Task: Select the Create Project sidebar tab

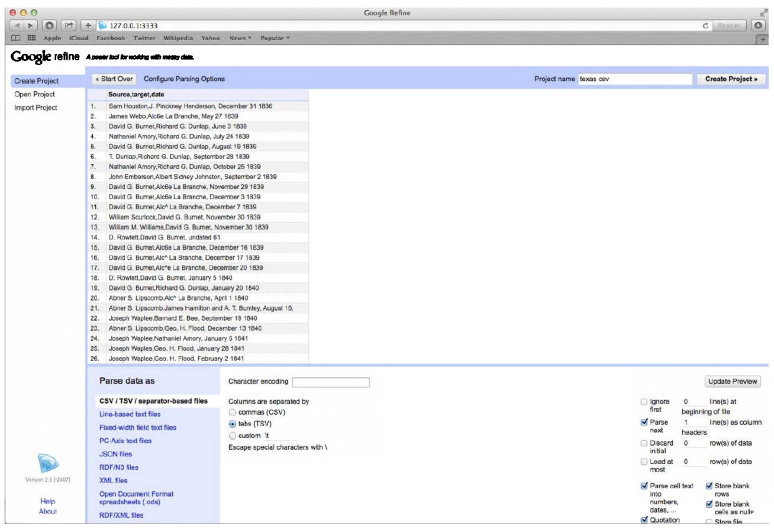Action: (x=49, y=80)
